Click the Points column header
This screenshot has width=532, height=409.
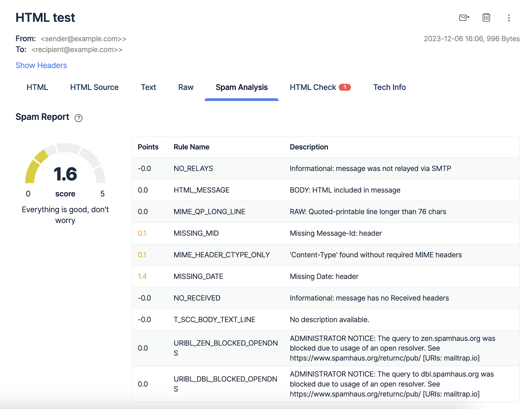148,147
